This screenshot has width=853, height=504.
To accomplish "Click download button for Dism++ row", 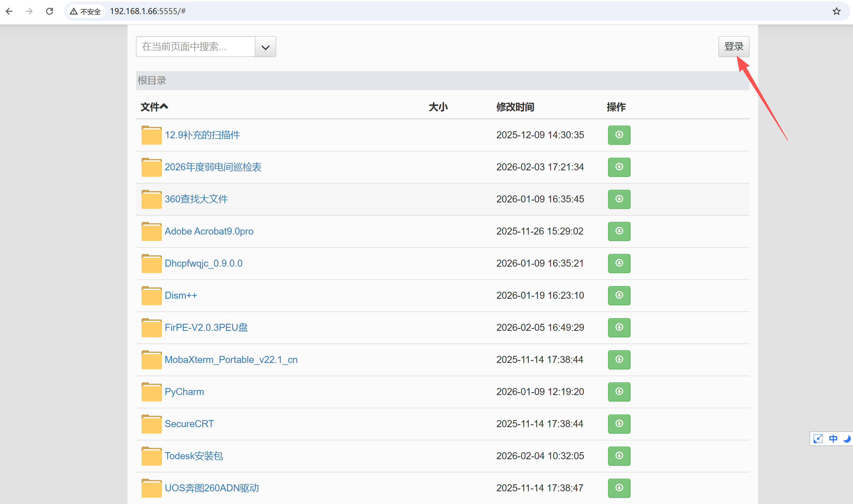I will (619, 295).
